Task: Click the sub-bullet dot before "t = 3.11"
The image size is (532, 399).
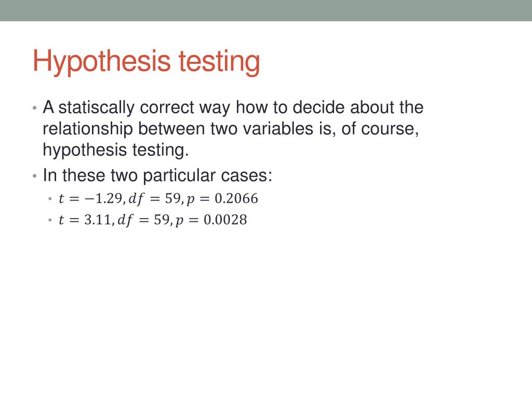Action: 50,220
